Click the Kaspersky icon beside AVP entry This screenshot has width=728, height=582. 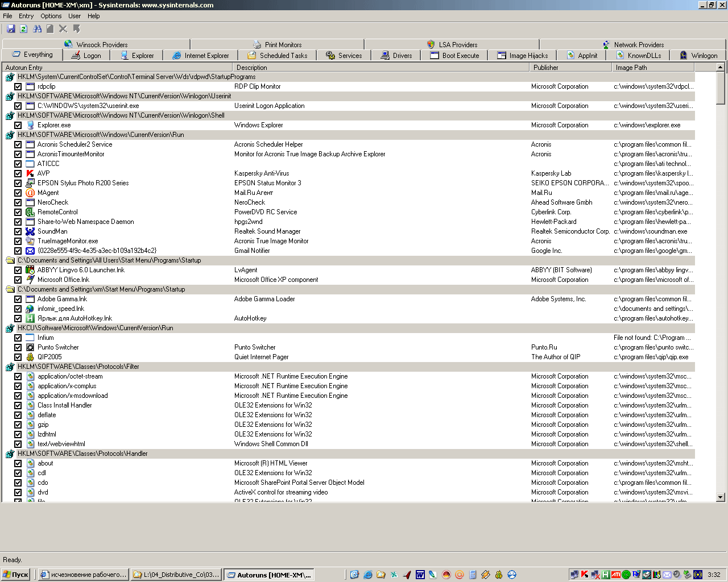pos(30,173)
